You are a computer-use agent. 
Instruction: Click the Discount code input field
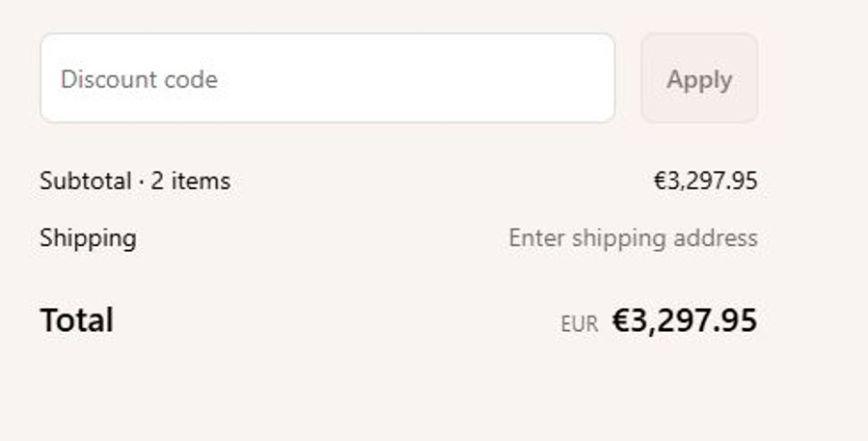click(327, 78)
